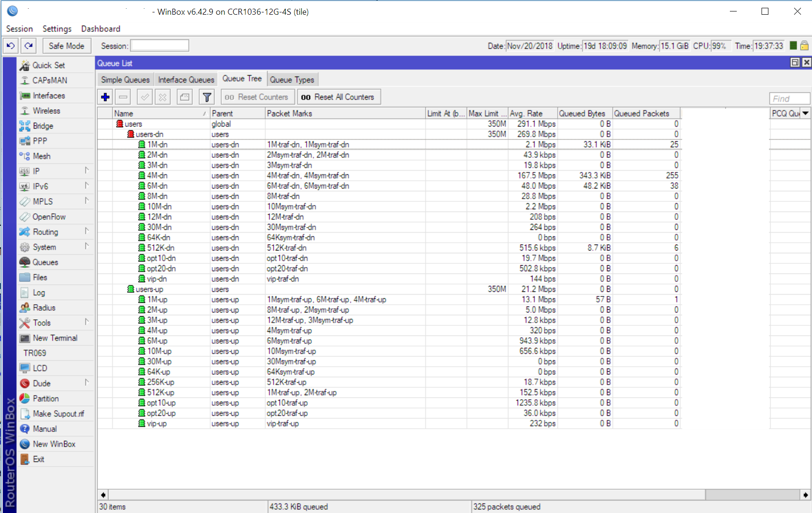Open OpenFlow settings

click(x=56, y=217)
